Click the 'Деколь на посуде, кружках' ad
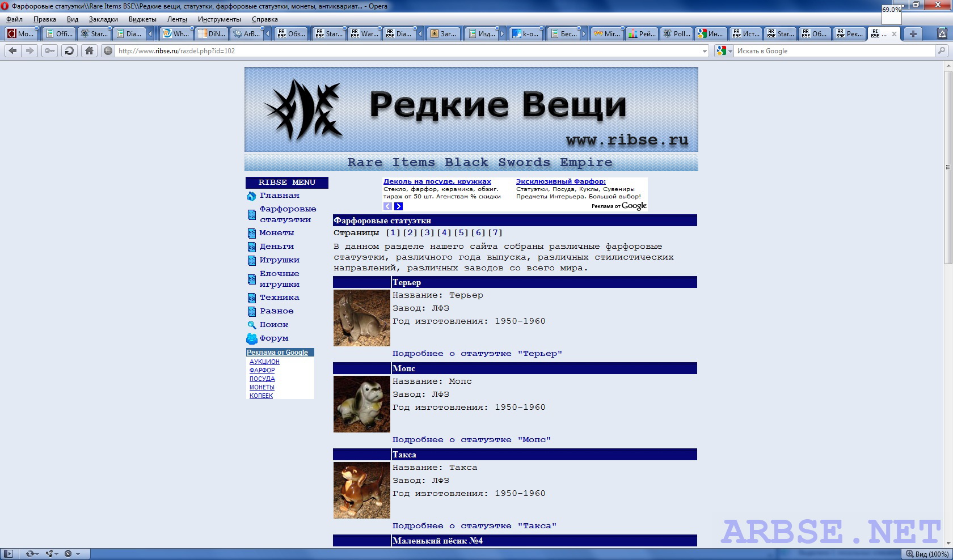This screenshot has height=560, width=953. pos(437,182)
